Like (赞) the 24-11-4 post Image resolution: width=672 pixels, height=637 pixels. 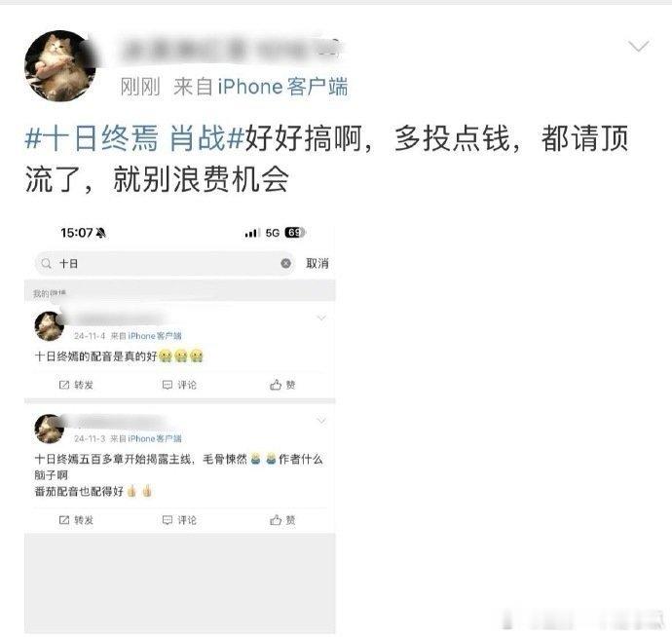(x=282, y=385)
